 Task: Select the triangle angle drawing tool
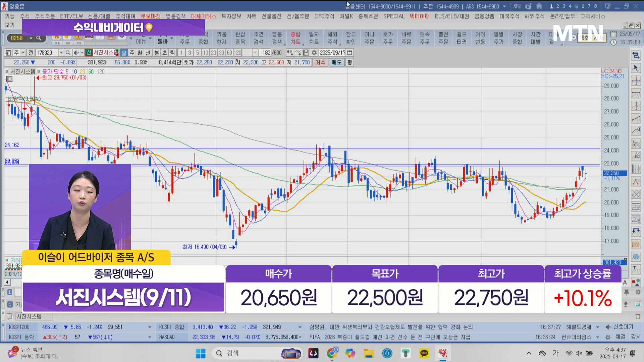[x=636, y=182]
